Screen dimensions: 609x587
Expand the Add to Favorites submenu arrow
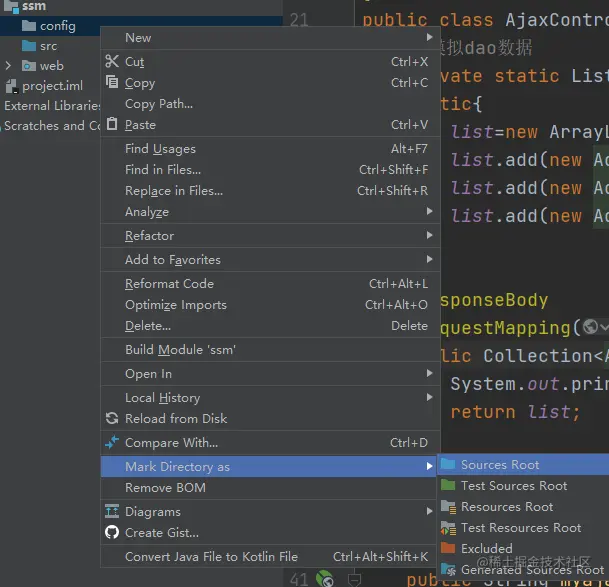coord(429,259)
